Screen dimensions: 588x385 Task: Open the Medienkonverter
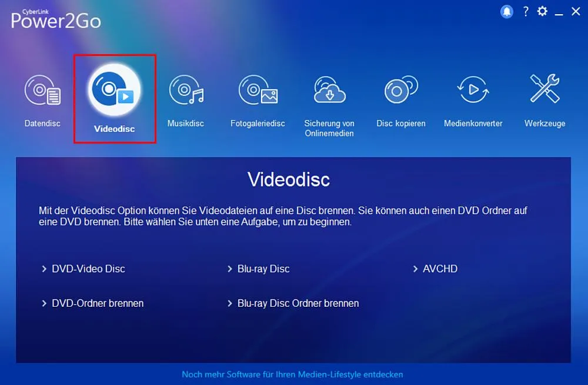pos(473,91)
